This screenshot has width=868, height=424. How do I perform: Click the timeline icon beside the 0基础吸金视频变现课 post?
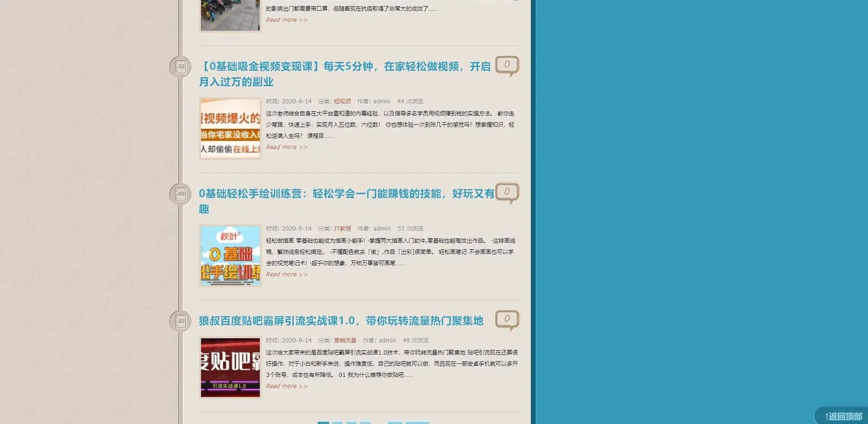(x=180, y=67)
